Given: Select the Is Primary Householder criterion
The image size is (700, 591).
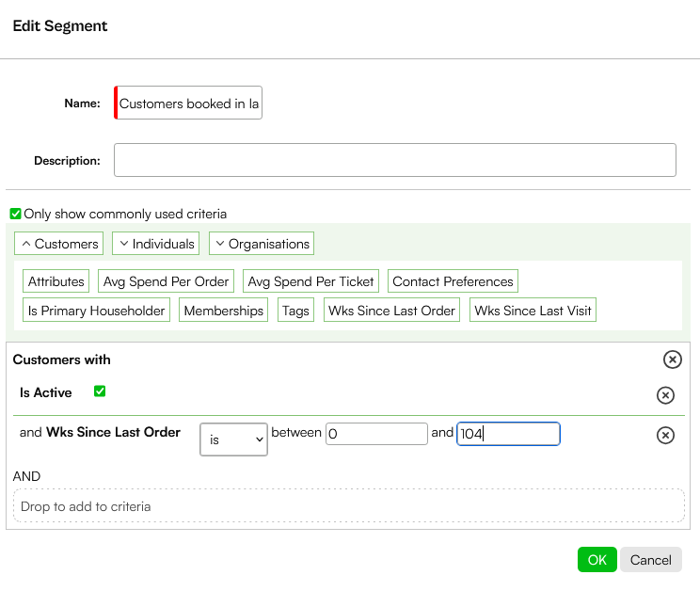Looking at the screenshot, I should (x=96, y=311).
